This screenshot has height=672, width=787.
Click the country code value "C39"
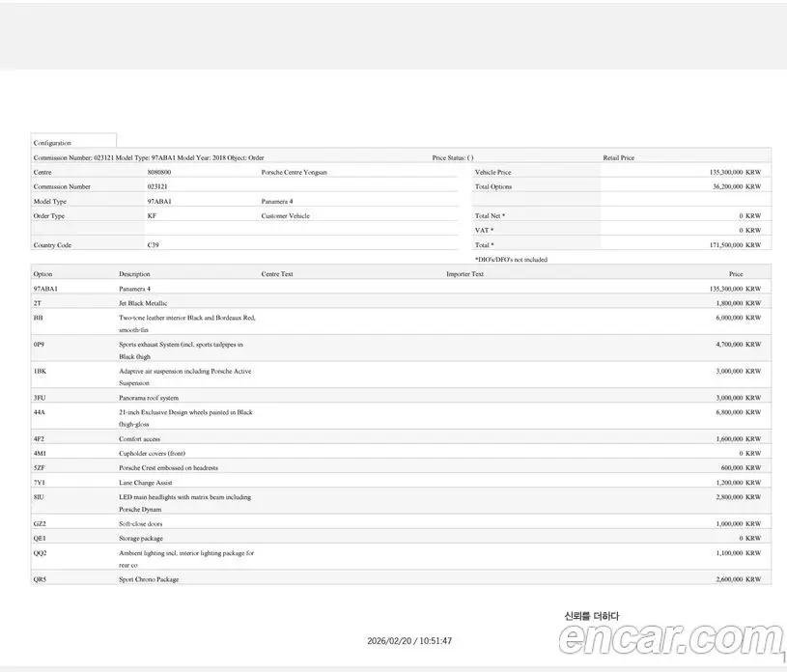point(154,245)
